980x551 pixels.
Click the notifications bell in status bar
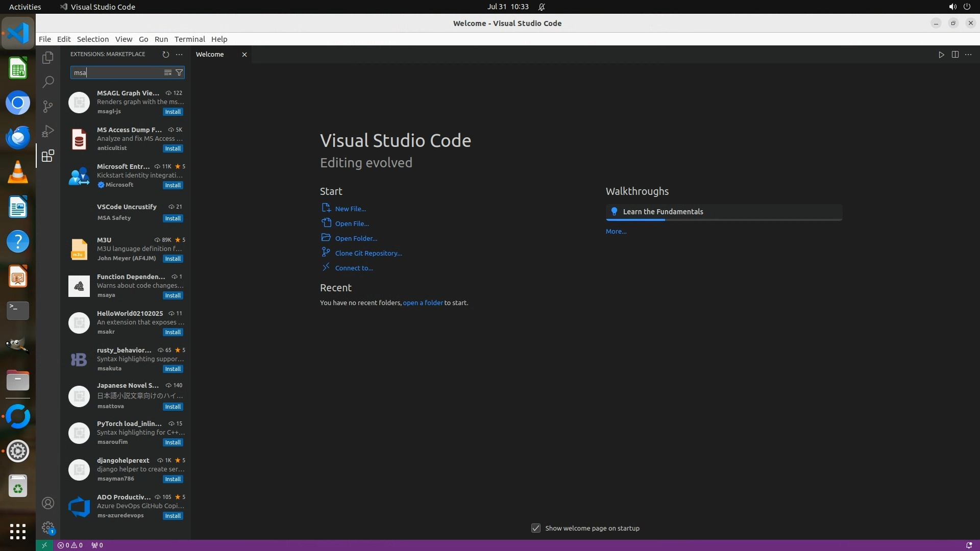pos(969,545)
